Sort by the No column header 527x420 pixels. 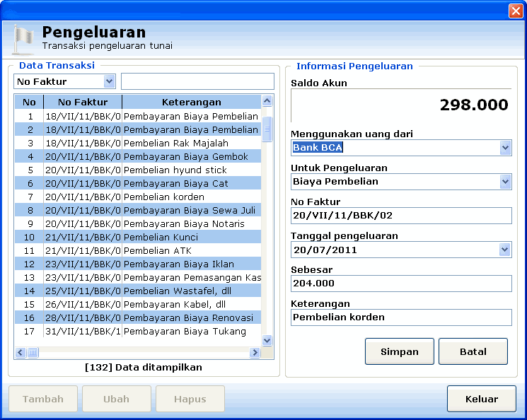click(29, 102)
